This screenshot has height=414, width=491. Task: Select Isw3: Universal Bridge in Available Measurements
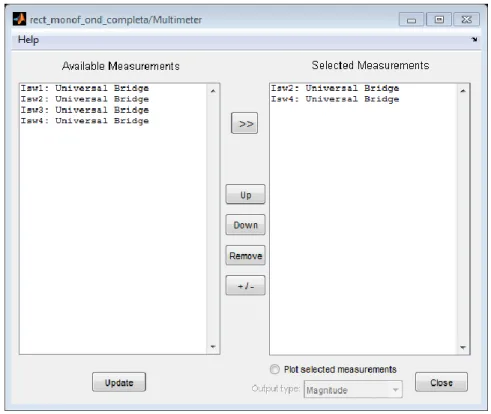coord(85,110)
